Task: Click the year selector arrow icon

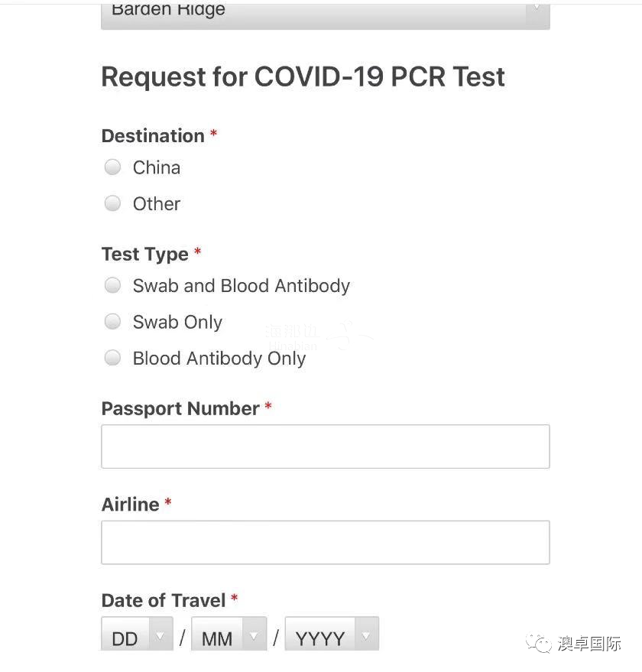Action: tap(366, 635)
